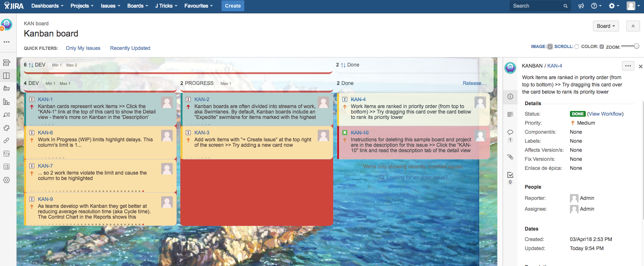Enable the SCROLL checkbox
Image resolution: width=644 pixels, height=266 pixels.
pos(577,47)
